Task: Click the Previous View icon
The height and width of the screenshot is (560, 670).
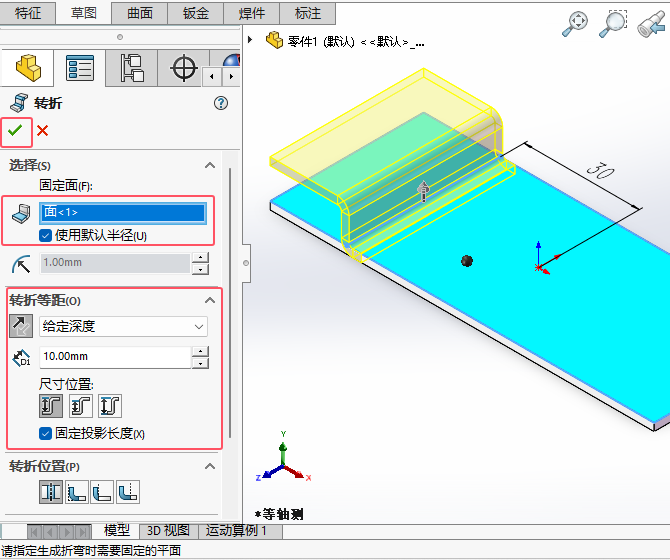Action: click(652, 24)
